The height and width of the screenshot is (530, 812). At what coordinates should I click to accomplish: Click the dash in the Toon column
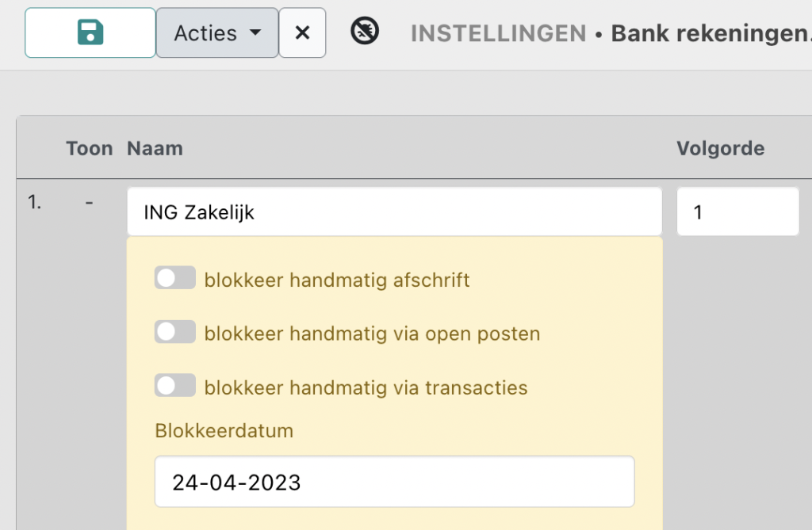click(x=89, y=202)
